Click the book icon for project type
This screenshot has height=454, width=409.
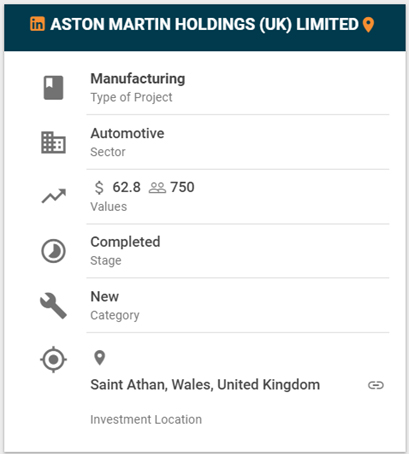pyautogui.click(x=53, y=88)
